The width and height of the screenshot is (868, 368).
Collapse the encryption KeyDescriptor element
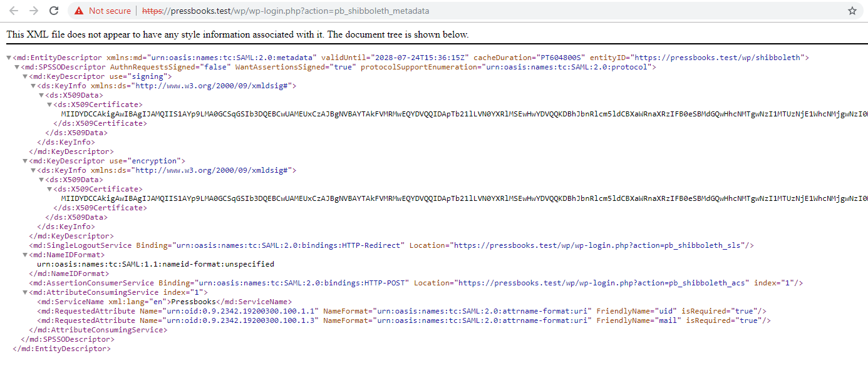click(x=25, y=160)
